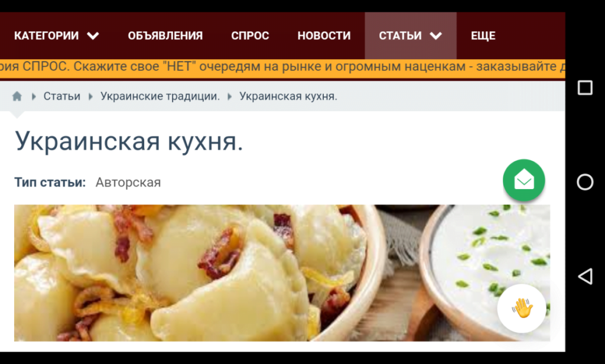Open the green envelope message button
This screenshot has width=605, height=364.
coord(523,180)
